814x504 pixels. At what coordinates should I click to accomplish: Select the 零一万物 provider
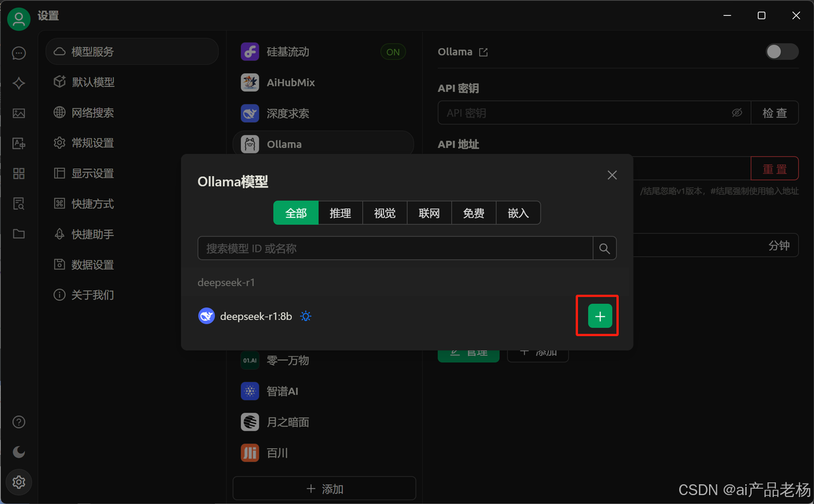click(x=323, y=360)
